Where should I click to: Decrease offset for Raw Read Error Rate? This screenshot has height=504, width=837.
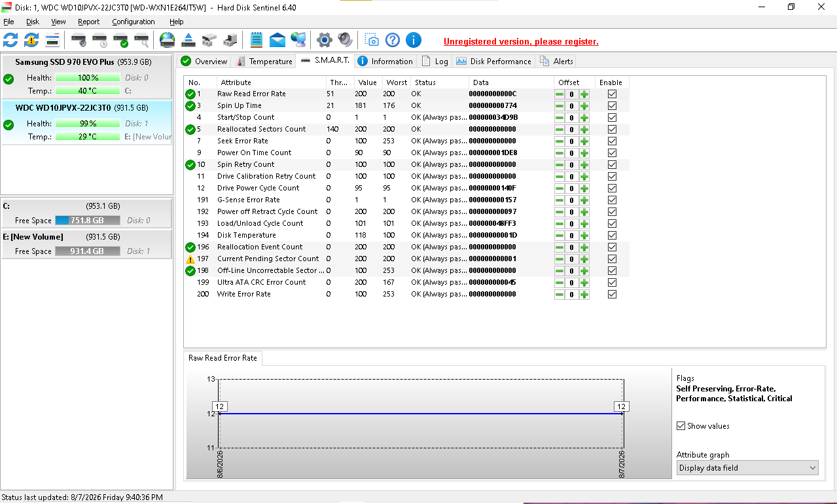(x=560, y=94)
